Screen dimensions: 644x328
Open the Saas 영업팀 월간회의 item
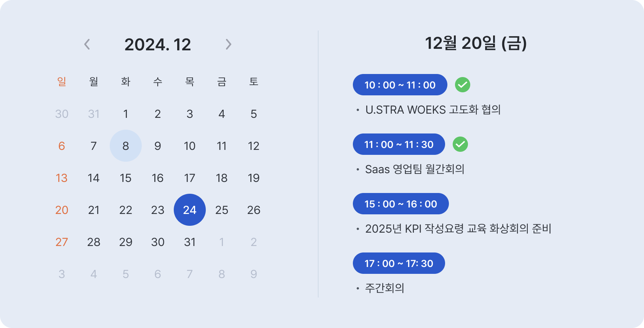(415, 169)
